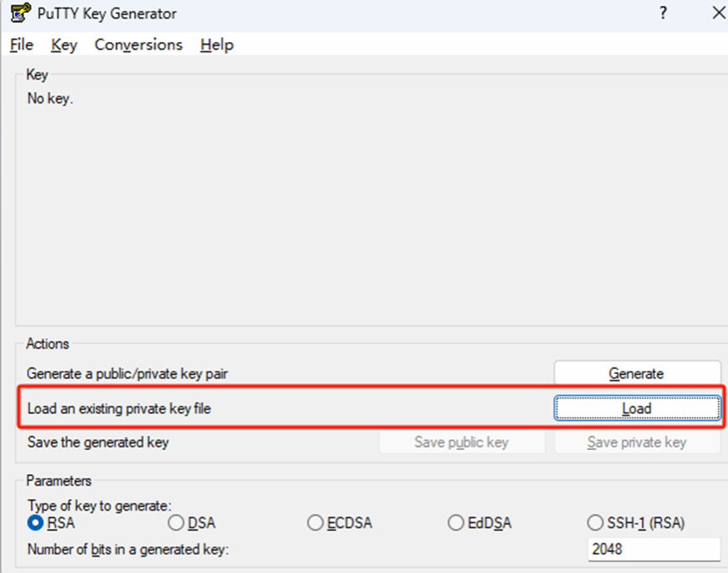Click the number of bits field showing 2048
This screenshot has width=728, height=573.
click(653, 549)
